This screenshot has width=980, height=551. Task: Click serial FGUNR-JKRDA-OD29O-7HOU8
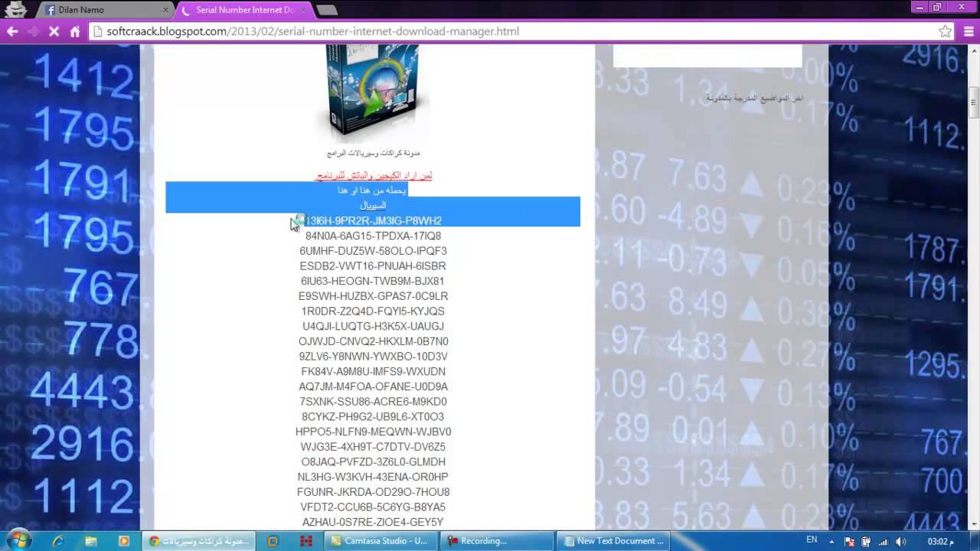[x=374, y=491]
